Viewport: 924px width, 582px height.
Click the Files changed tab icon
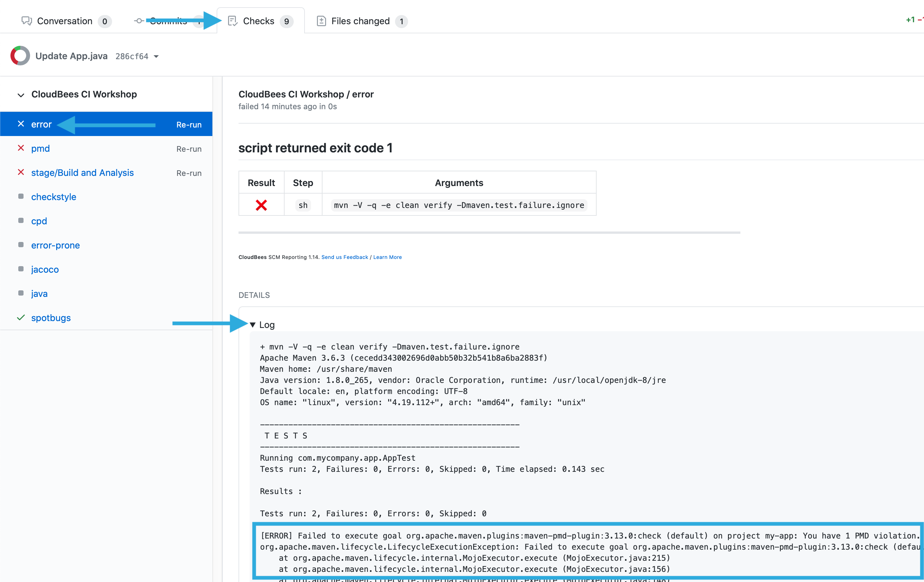[321, 21]
